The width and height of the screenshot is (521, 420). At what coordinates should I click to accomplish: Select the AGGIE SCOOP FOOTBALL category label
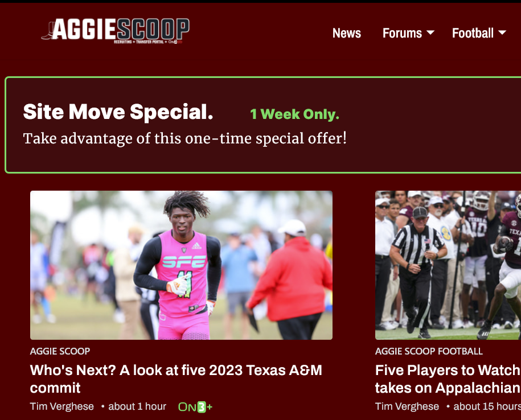pyautogui.click(x=429, y=351)
